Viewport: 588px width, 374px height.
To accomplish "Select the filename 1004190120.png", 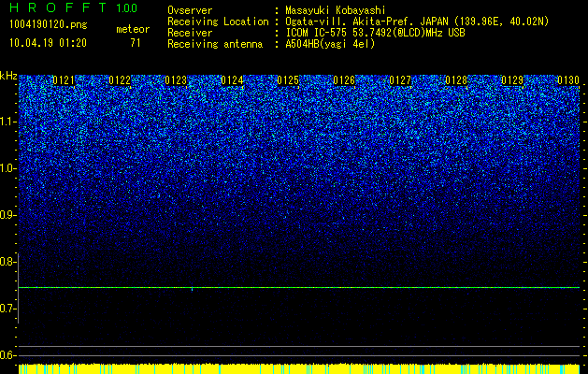I will point(49,25).
